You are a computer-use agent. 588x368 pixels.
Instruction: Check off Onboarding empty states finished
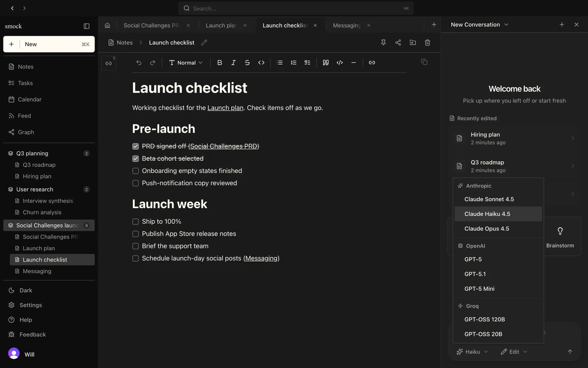[x=135, y=171]
